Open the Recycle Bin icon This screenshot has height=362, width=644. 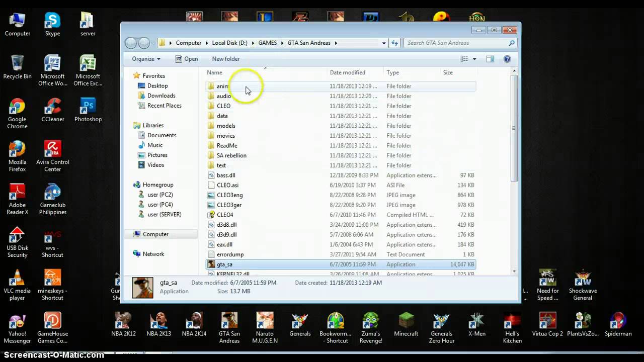[17, 67]
